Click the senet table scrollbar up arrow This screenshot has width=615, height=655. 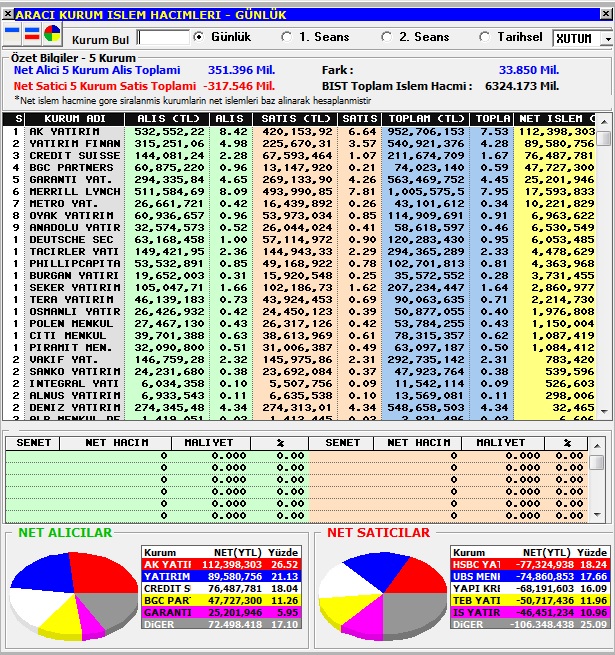[597, 446]
